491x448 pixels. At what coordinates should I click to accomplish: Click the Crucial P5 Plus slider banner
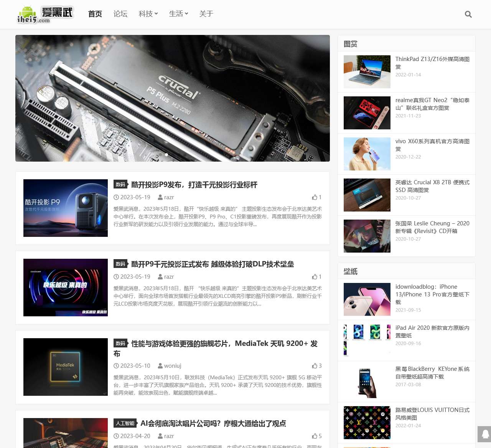[x=173, y=98]
